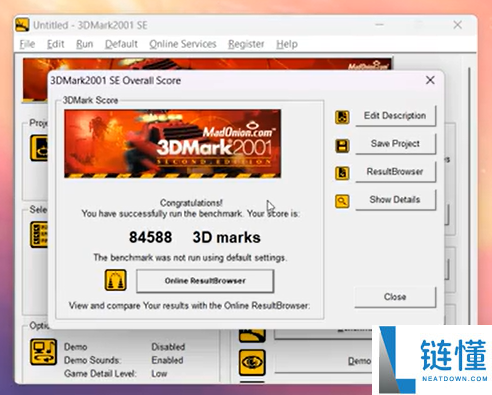Click the Online ResultBrowser globe icon
Screen dimensions: 492x395
115,280
